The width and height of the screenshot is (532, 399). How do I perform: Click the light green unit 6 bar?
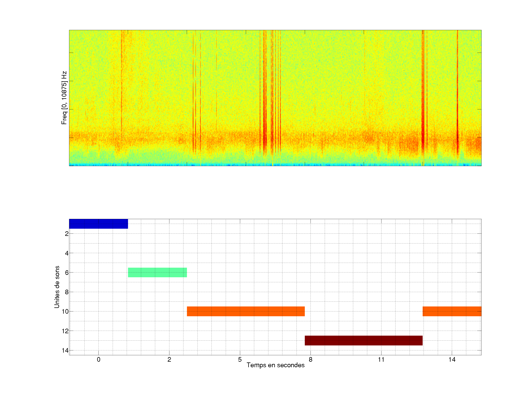pyautogui.click(x=157, y=272)
